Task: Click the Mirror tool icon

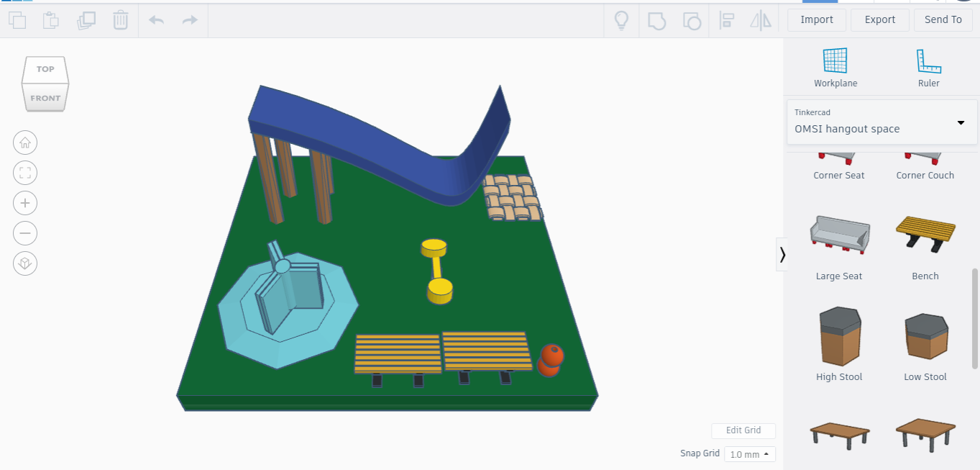Action: coord(761,20)
